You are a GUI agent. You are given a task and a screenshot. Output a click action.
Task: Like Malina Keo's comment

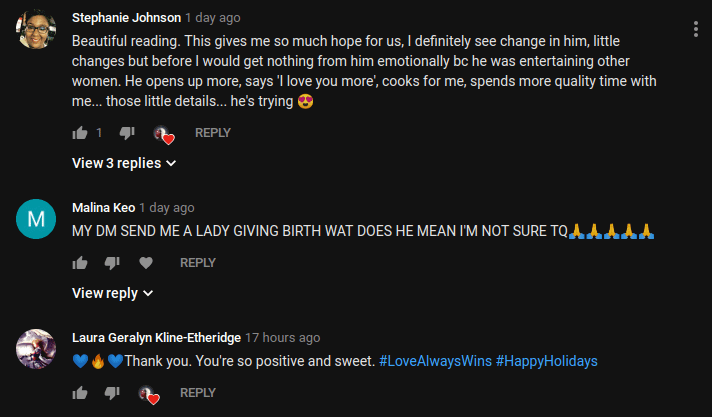(80, 263)
